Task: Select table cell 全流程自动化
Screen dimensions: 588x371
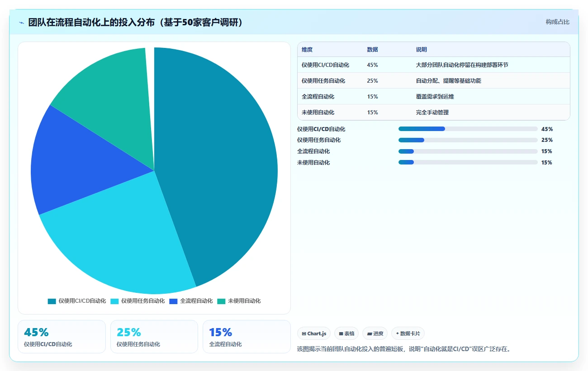Action: (x=318, y=97)
